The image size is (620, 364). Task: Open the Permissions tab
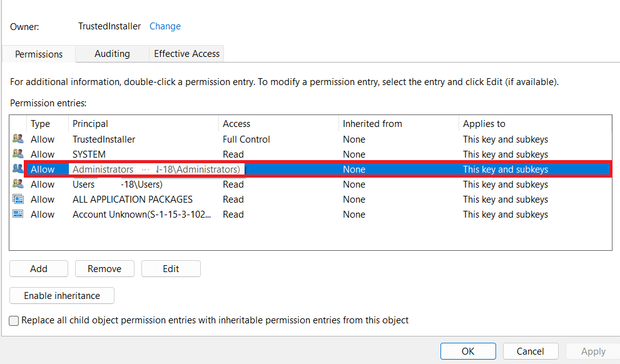(x=38, y=54)
